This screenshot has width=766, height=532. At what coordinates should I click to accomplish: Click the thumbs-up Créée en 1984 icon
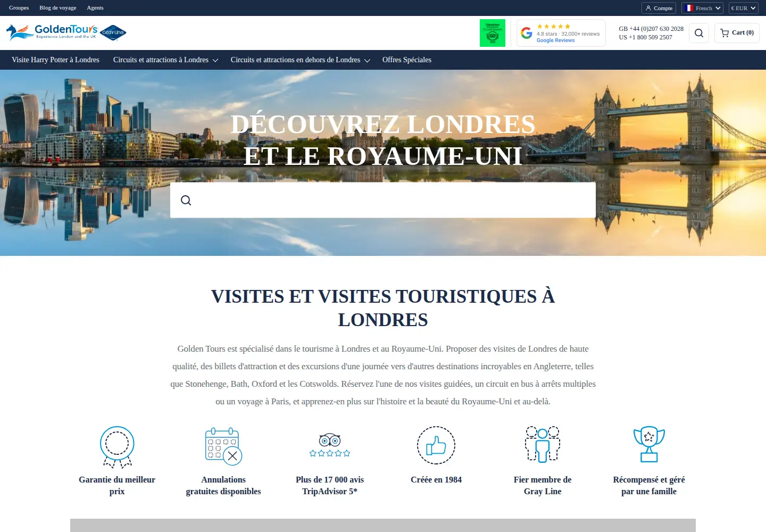436,445
